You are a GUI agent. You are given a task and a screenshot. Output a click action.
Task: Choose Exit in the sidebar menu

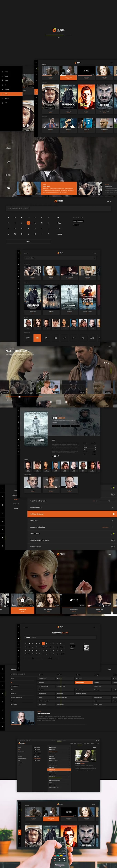coord(6,103)
